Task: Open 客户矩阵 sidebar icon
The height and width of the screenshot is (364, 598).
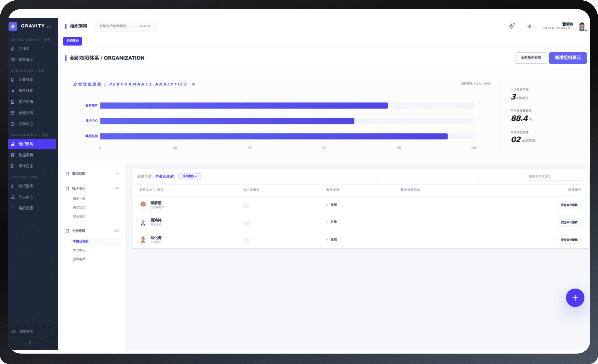Action: (x=13, y=102)
